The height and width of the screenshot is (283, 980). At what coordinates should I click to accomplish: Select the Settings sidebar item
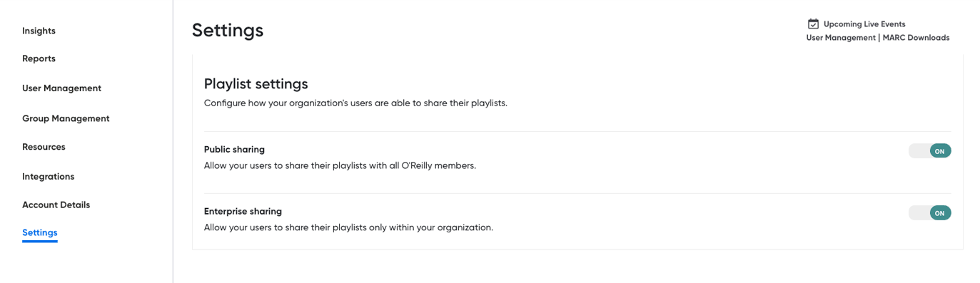click(x=40, y=233)
